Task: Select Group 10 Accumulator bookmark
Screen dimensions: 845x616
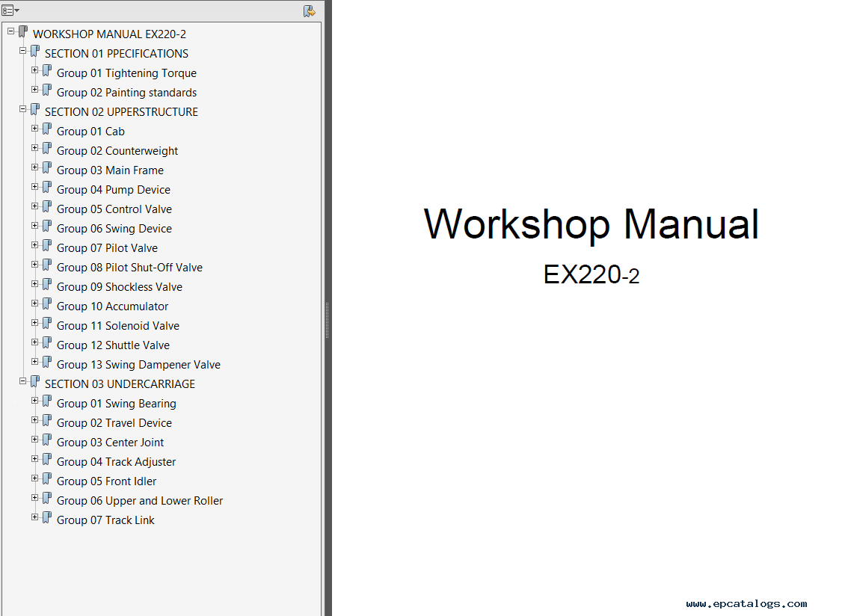Action: coord(112,306)
